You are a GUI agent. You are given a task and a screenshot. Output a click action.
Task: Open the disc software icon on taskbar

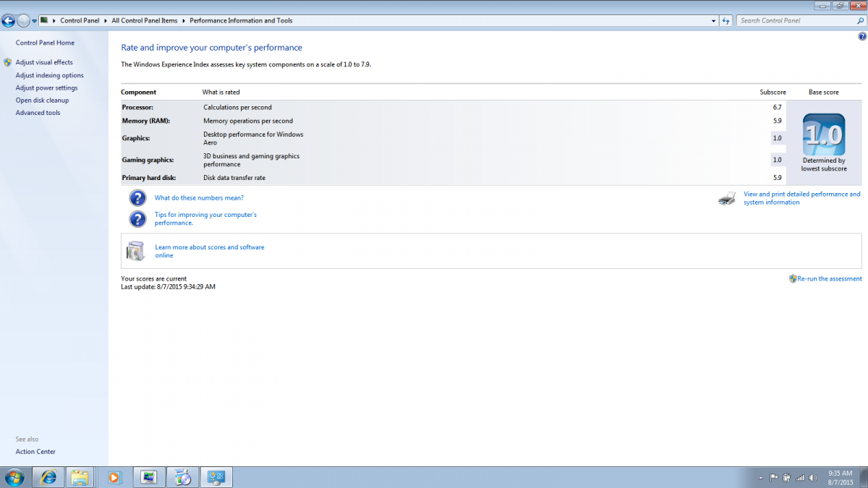click(183, 477)
